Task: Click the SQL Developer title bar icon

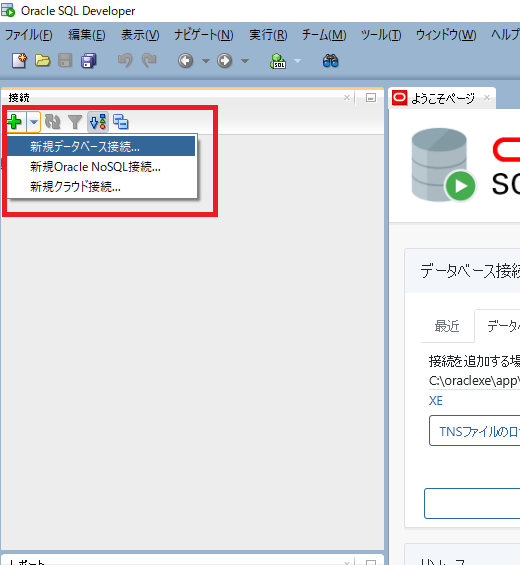Action: [8, 10]
